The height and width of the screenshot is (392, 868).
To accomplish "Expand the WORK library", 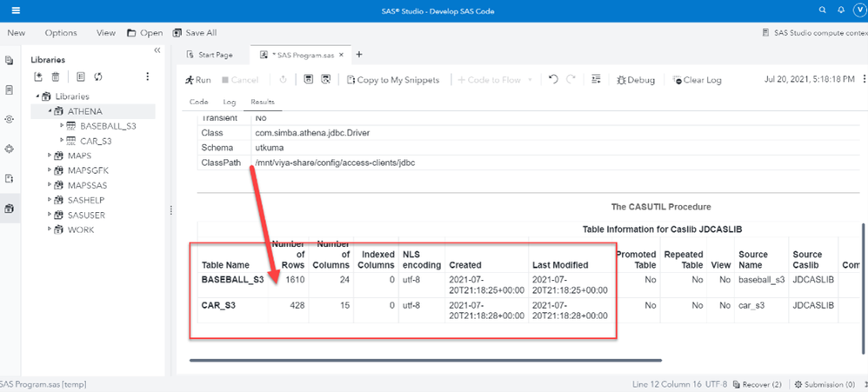I will click(50, 229).
